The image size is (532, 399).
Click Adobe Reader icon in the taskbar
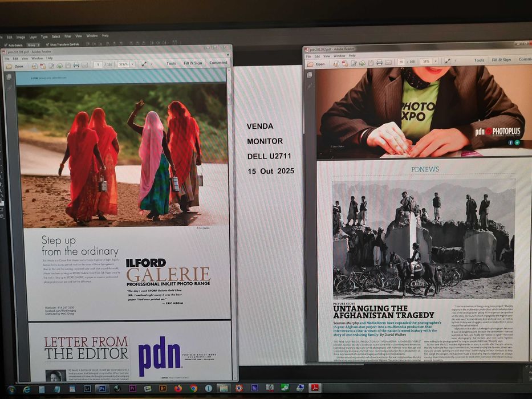coord(315,388)
